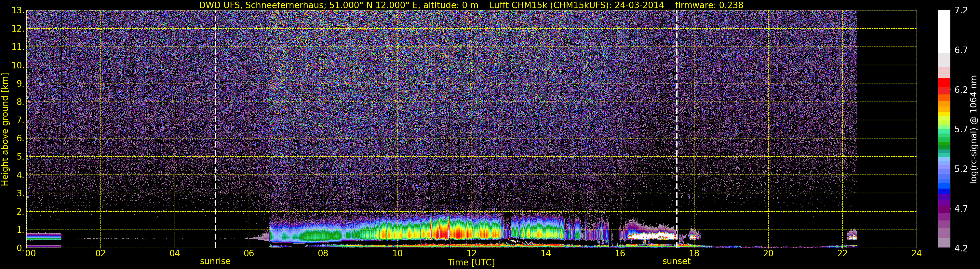This screenshot has width=980, height=269.
Task: Click the colorbar tick value 5.7
Action: (x=961, y=129)
